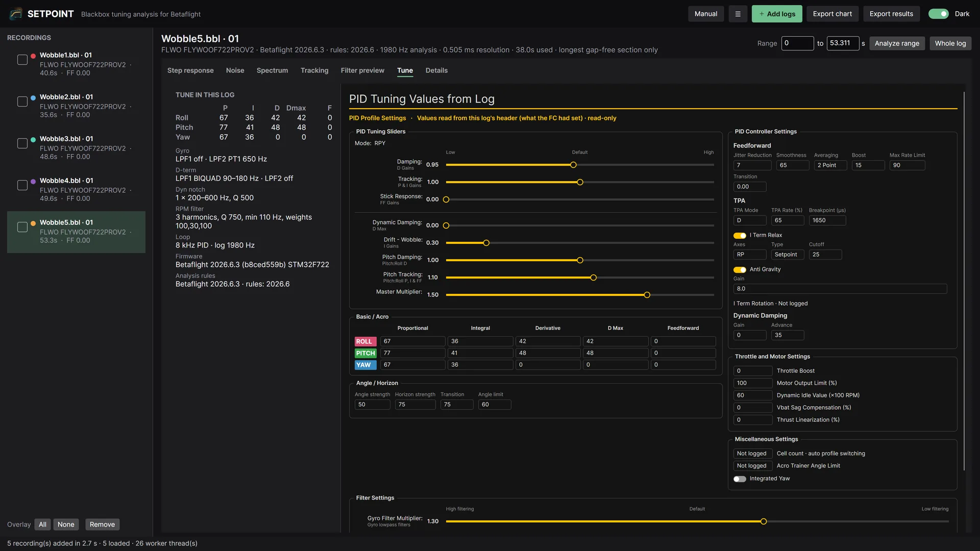Open the hamburger menu button
980x551 pixels.
[x=738, y=14]
